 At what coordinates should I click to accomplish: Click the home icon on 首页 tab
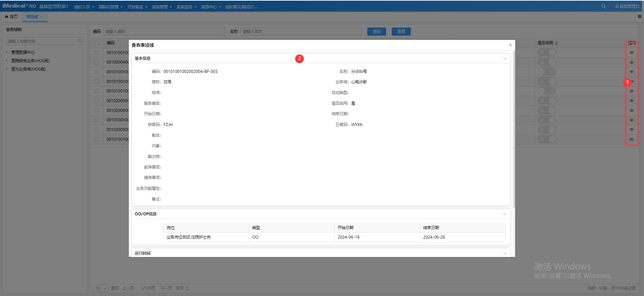click(6, 17)
